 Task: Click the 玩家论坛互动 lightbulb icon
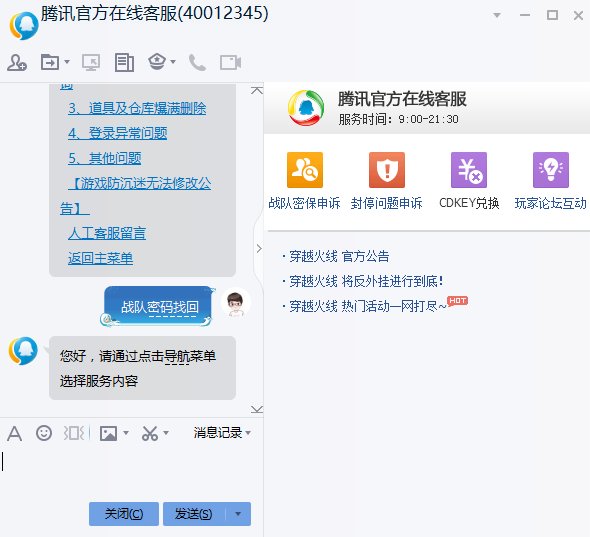click(551, 170)
